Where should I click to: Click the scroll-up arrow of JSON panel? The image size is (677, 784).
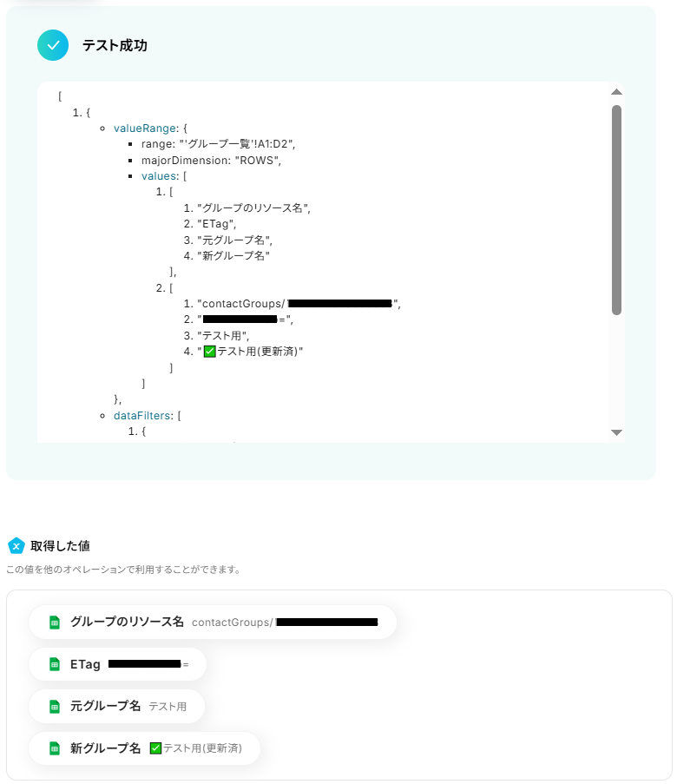click(616, 92)
